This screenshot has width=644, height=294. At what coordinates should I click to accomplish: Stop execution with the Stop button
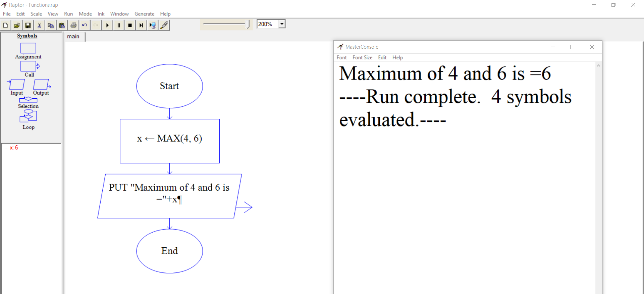click(130, 25)
